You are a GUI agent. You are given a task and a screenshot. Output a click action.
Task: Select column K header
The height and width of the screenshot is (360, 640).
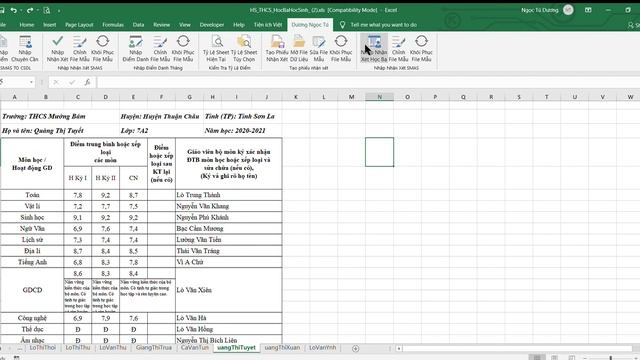(x=296, y=97)
